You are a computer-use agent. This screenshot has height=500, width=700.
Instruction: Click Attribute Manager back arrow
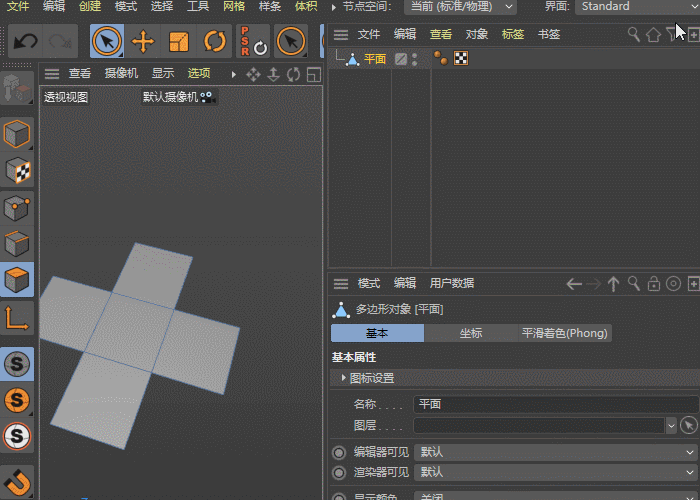[574, 284]
